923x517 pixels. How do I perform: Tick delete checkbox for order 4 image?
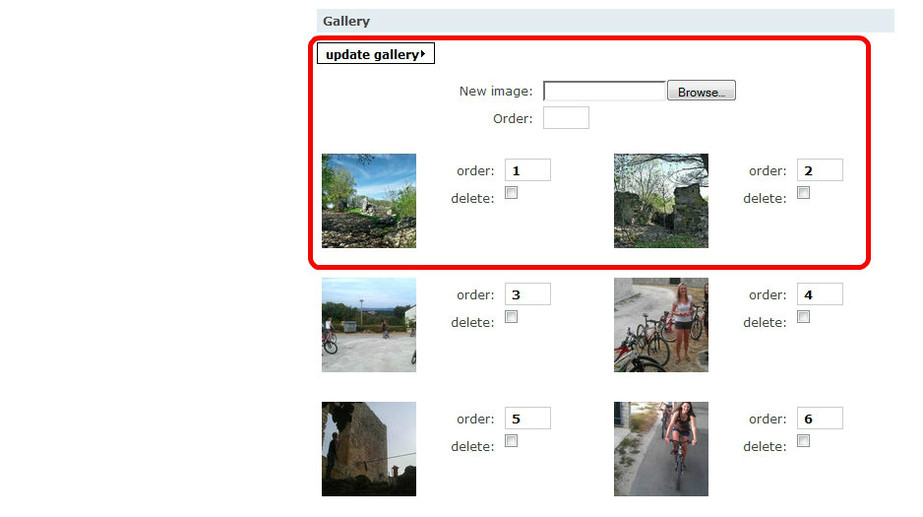point(804,317)
